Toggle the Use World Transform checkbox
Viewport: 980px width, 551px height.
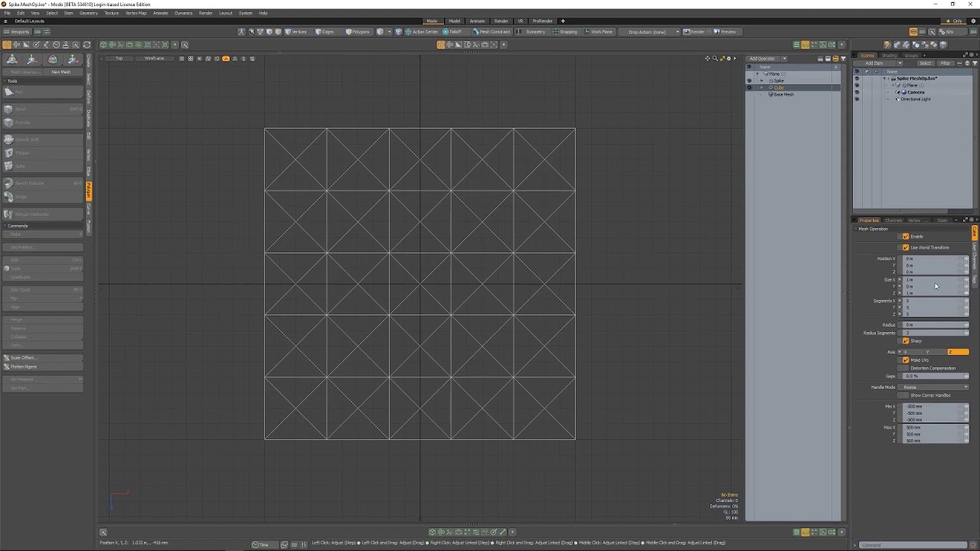[x=906, y=247]
